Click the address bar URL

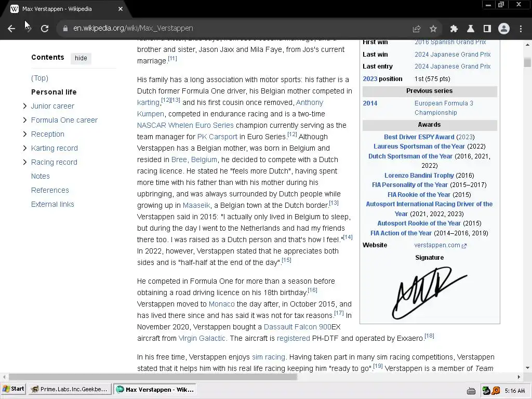133,28
